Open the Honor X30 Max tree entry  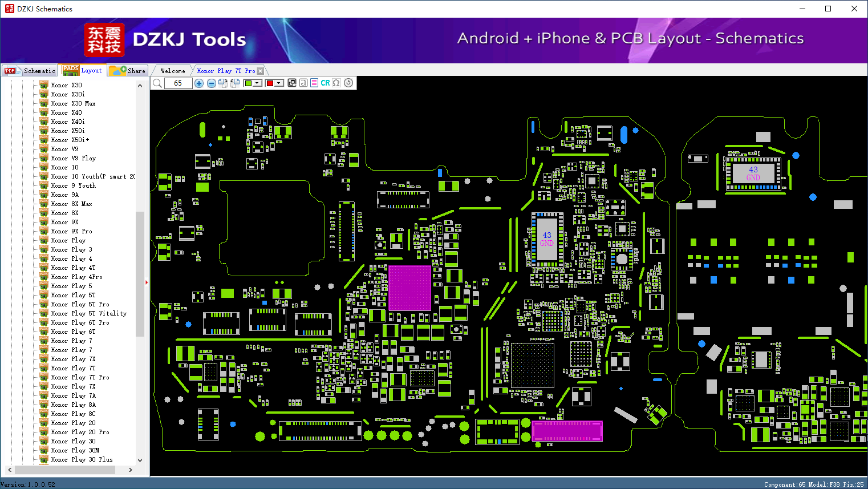73,103
